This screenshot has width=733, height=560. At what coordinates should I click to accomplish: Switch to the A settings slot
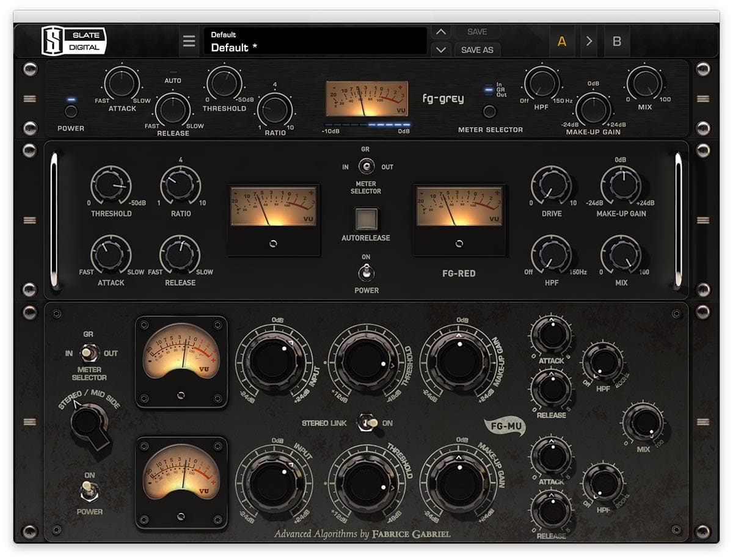coord(562,42)
